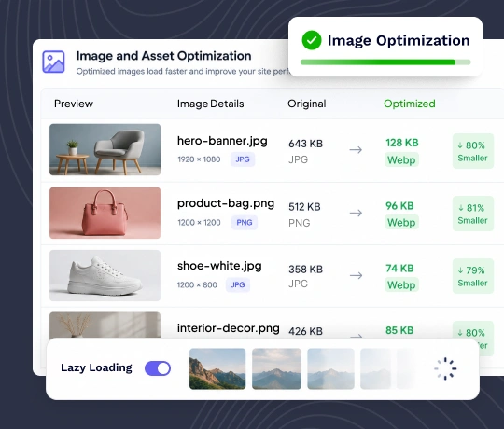Image resolution: width=504 pixels, height=429 pixels.
Task: Click the Image and Asset Optimization heading
Action: (163, 56)
